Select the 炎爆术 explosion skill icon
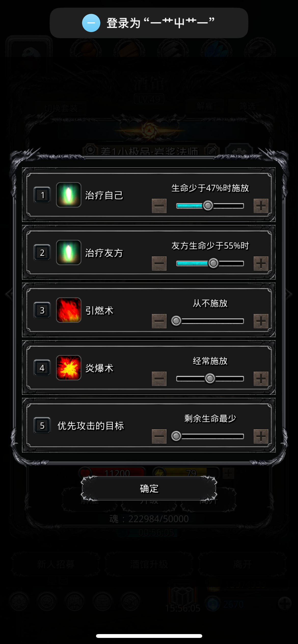Image resolution: width=298 pixels, height=644 pixels. 69,368
